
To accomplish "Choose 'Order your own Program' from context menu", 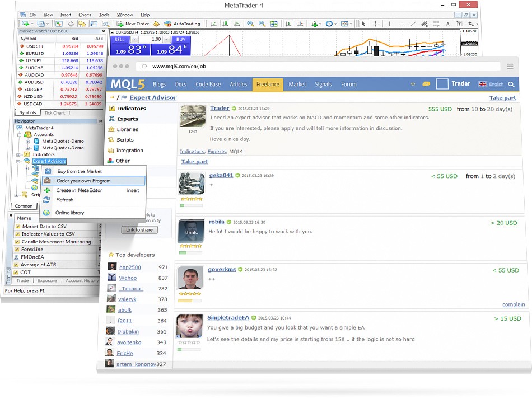I will [x=83, y=181].
